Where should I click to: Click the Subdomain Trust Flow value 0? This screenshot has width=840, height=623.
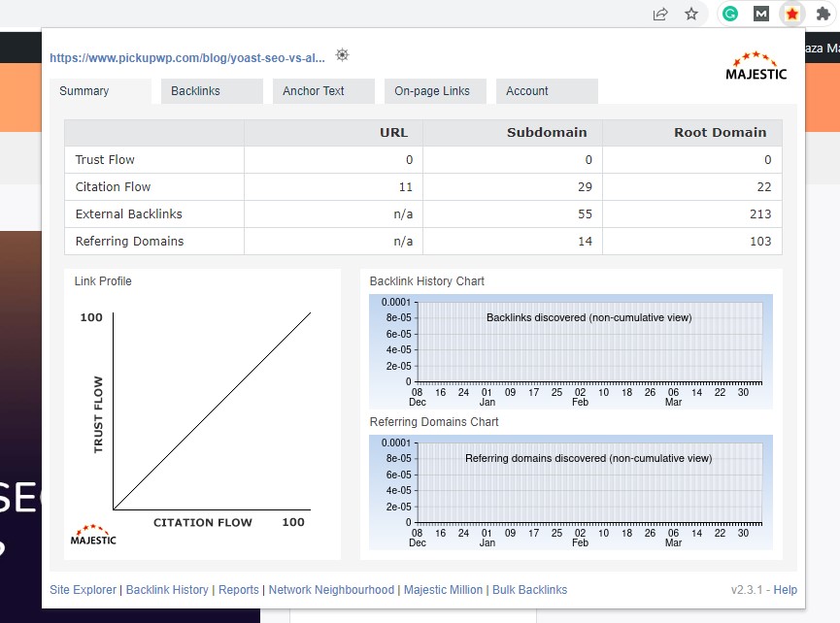[x=588, y=160]
